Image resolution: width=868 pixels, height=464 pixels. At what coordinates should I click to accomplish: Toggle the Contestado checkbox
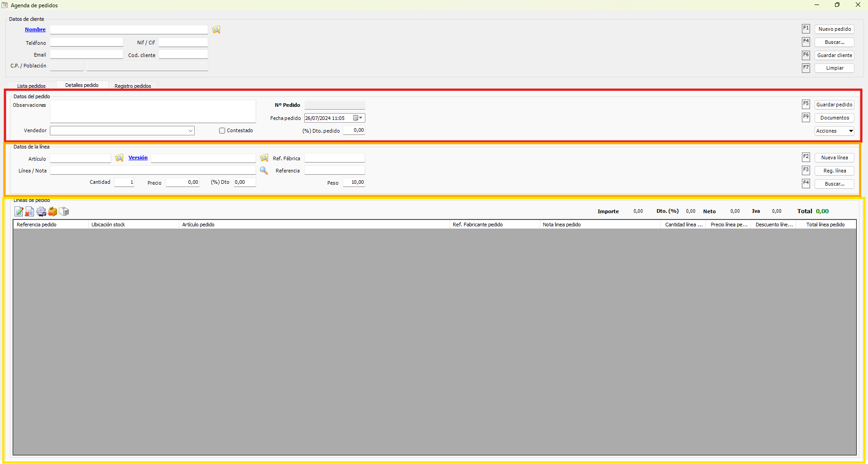pyautogui.click(x=222, y=131)
